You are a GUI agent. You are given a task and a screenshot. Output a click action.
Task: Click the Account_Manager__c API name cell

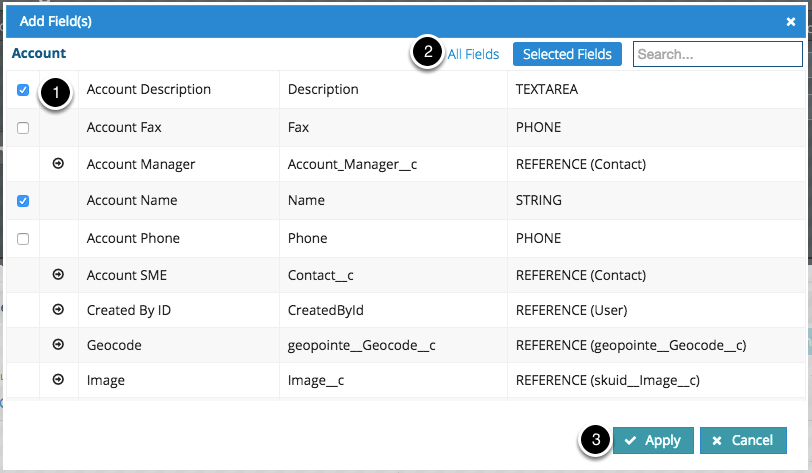(x=351, y=164)
